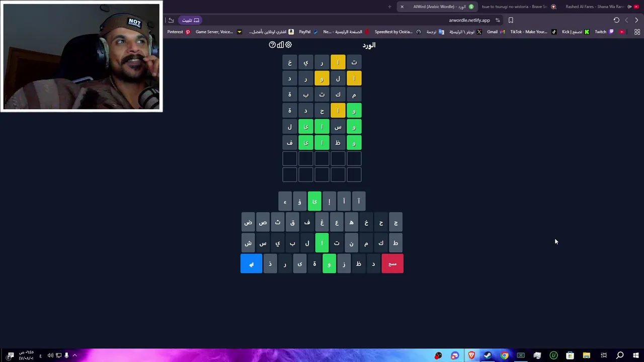Open the الصفحة الرئيسية bookmark
This screenshot has height=362, width=644.
[x=346, y=32]
